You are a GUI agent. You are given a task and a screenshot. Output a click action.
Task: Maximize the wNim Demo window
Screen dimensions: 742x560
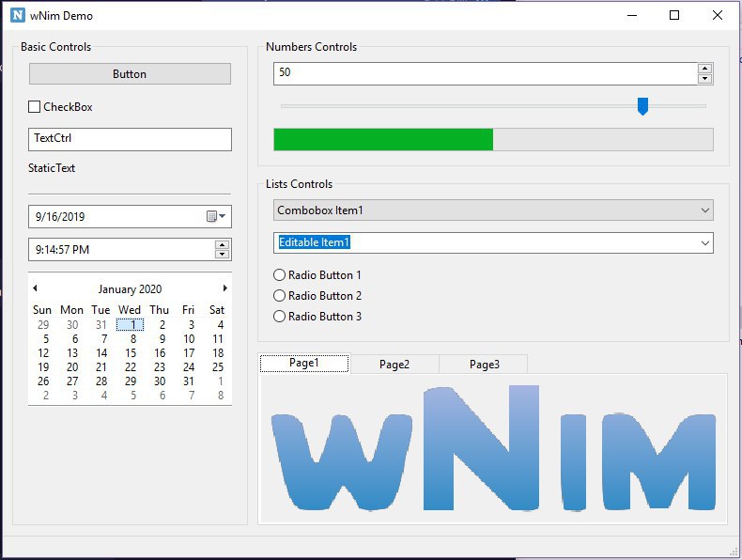(674, 15)
